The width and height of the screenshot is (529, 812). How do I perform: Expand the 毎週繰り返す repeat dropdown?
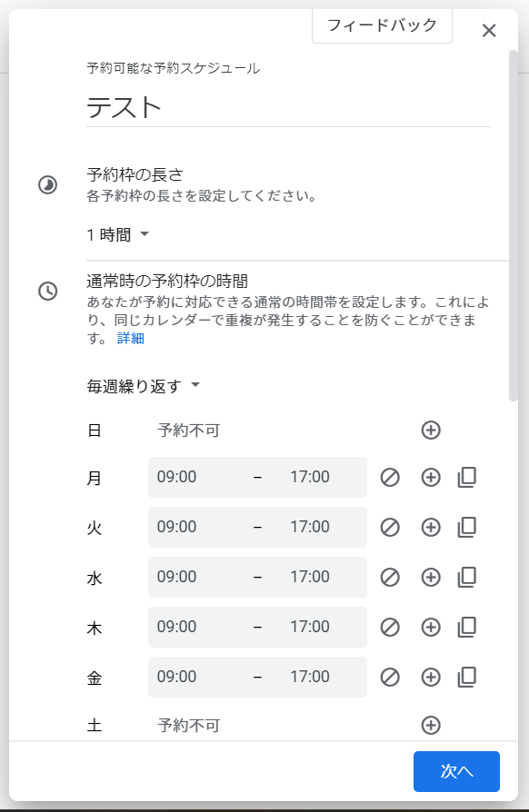click(x=144, y=386)
